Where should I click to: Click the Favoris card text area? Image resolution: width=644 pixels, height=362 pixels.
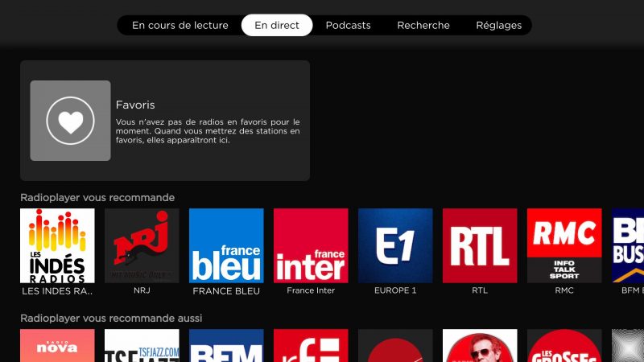point(208,122)
